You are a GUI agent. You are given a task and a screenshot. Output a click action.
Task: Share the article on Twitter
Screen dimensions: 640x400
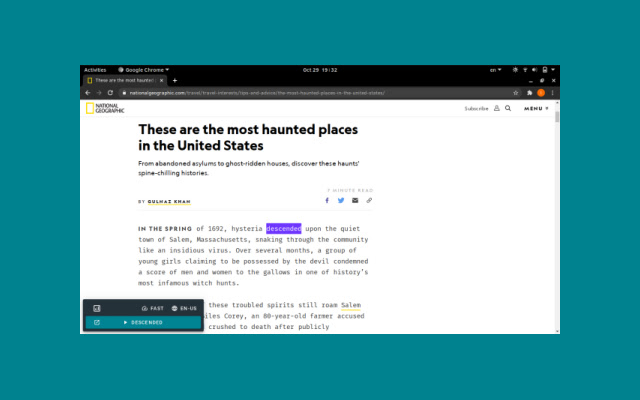[341, 200]
